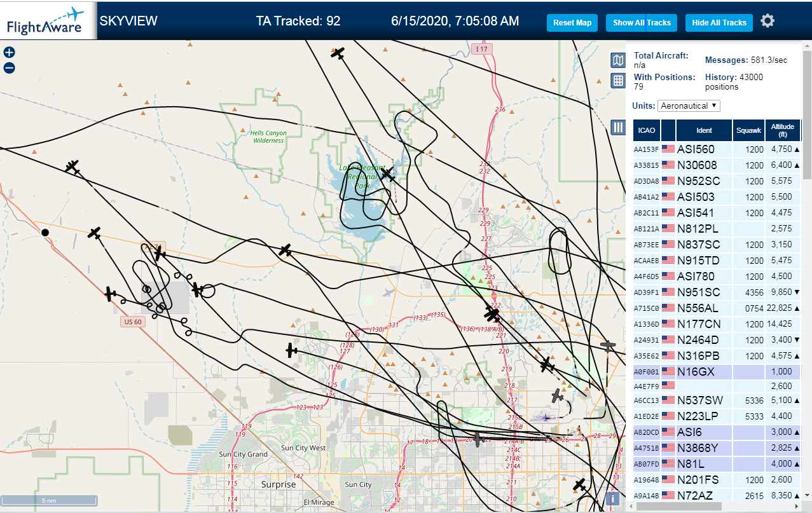Screen dimensions: 812x513
Task: Click the Surprise city label
Action: (x=279, y=484)
